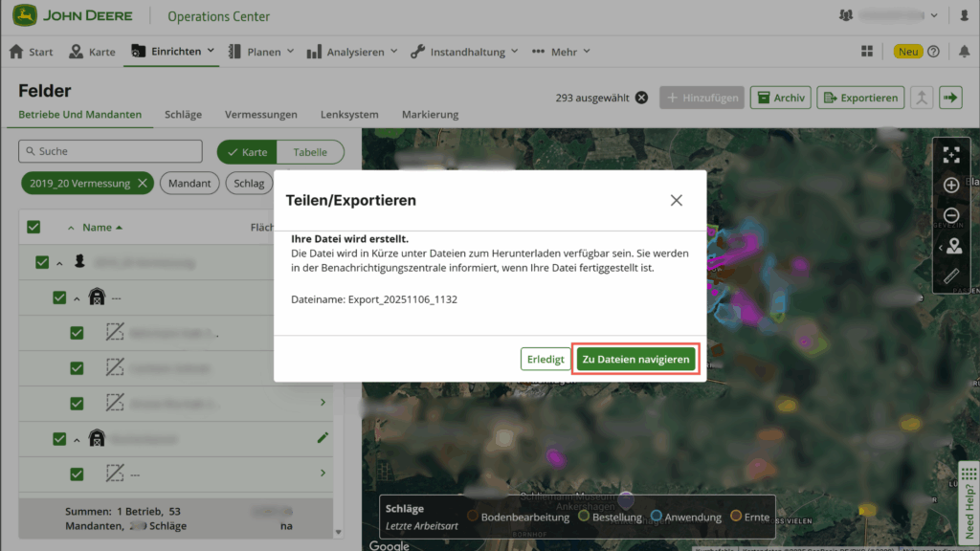Select the map ruler measurement tool
Screen dimensions: 980x551
[x=951, y=277]
